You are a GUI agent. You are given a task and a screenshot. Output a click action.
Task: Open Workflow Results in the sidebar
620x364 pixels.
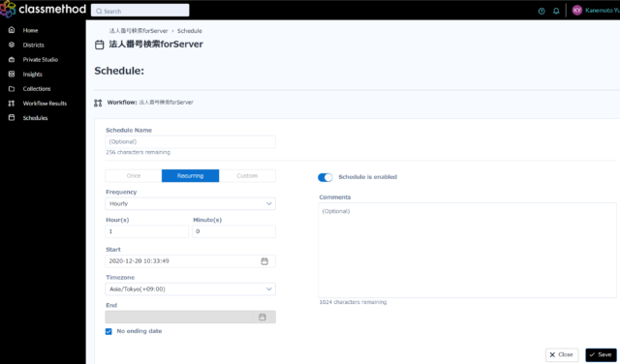click(x=45, y=104)
